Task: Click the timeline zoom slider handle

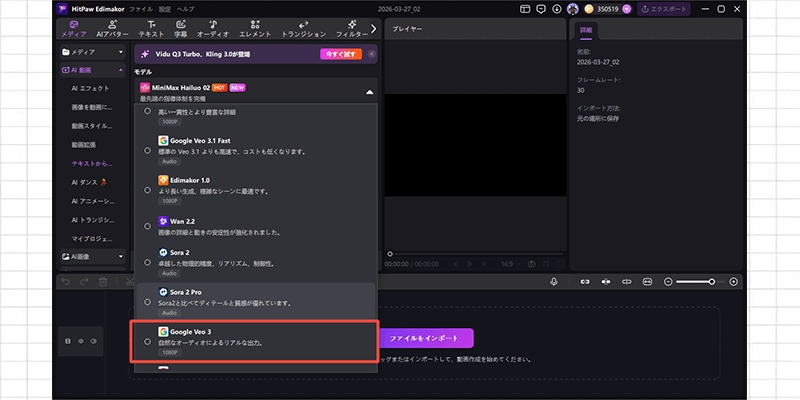Action: tap(711, 282)
